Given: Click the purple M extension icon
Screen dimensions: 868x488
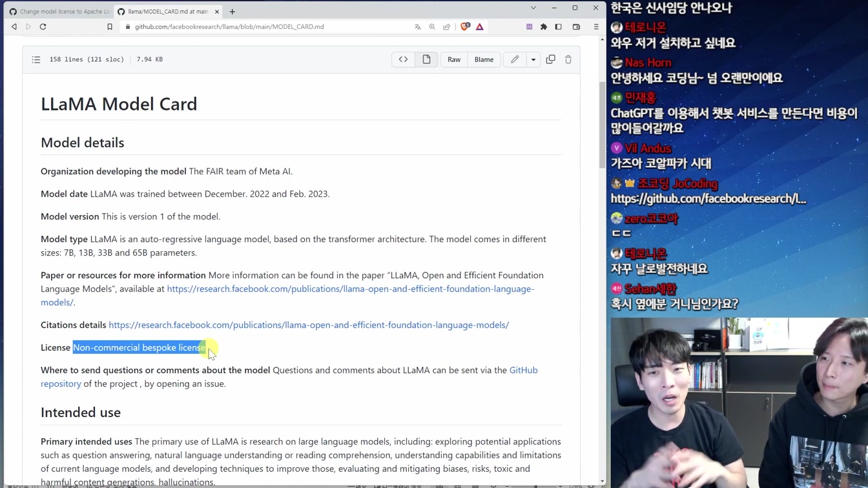Looking at the screenshot, I should click(529, 27).
